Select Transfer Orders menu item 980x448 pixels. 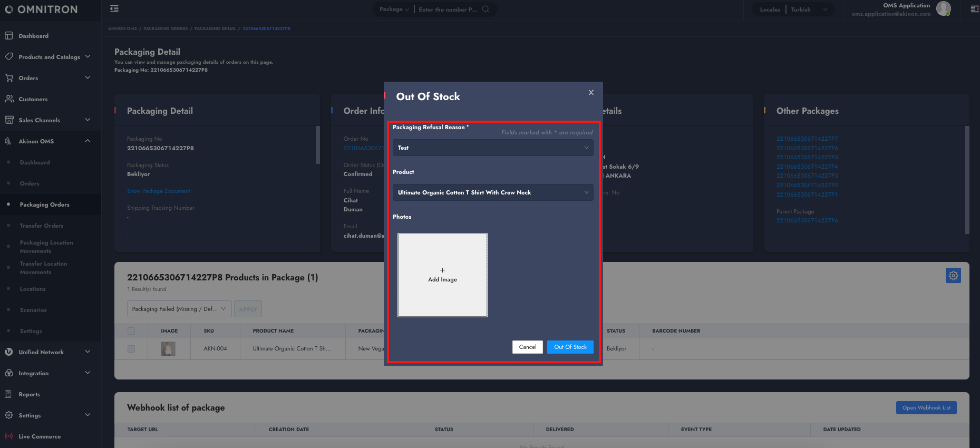click(42, 226)
